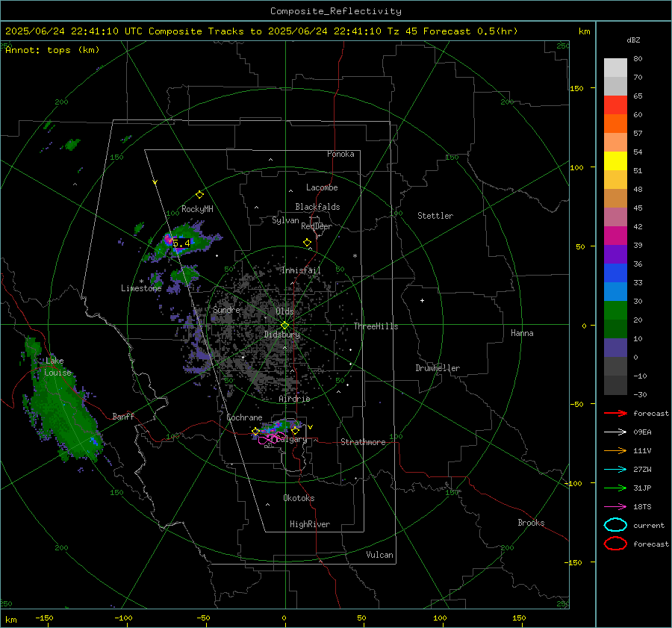Select the magenta 18TS track arrow
The image size is (672, 628).
[615, 507]
